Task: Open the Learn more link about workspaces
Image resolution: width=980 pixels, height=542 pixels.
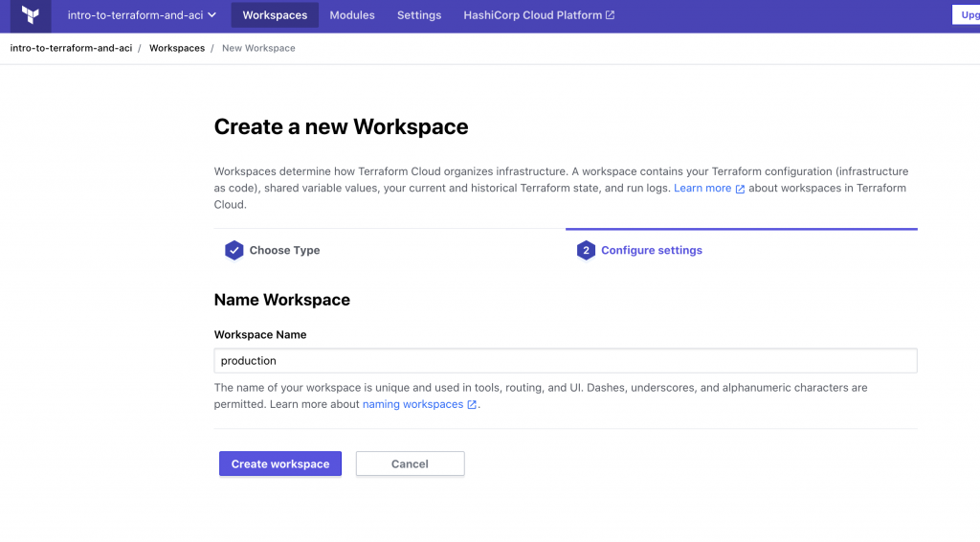Action: [702, 189]
